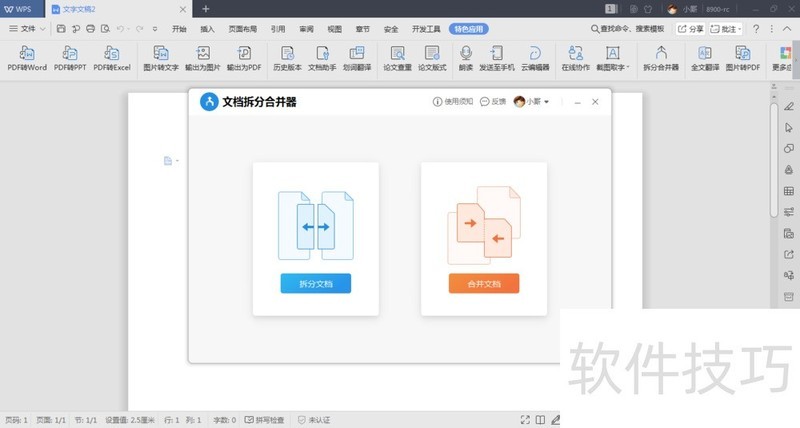Click the orange 合并文档 button
Image resolution: width=800 pixels, height=428 pixels.
tap(484, 284)
